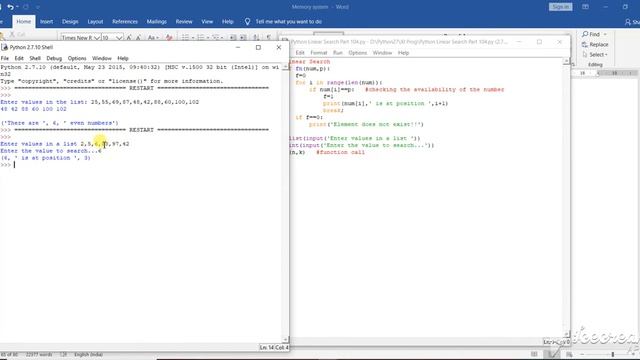Click the Ln: 14 Col: 4 indicator in Python Shell
640x360 pixels.
[274, 347]
